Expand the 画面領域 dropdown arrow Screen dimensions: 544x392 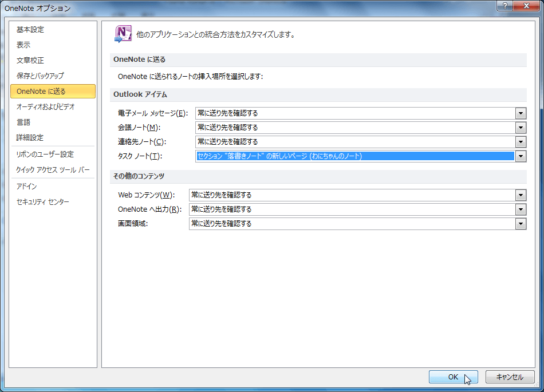pos(521,224)
